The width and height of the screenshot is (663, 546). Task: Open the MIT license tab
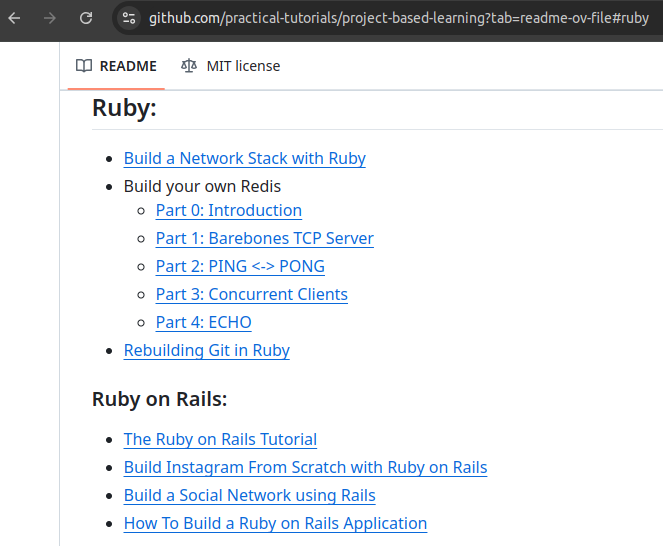(x=230, y=66)
